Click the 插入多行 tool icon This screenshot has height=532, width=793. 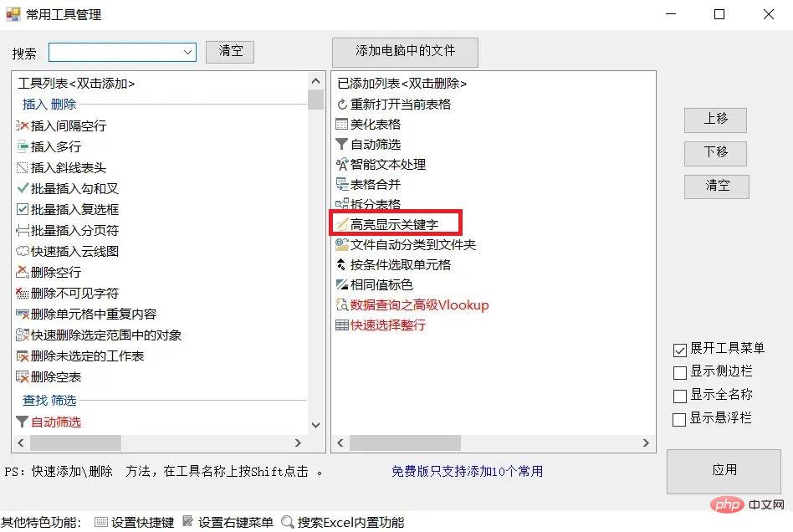(23, 146)
